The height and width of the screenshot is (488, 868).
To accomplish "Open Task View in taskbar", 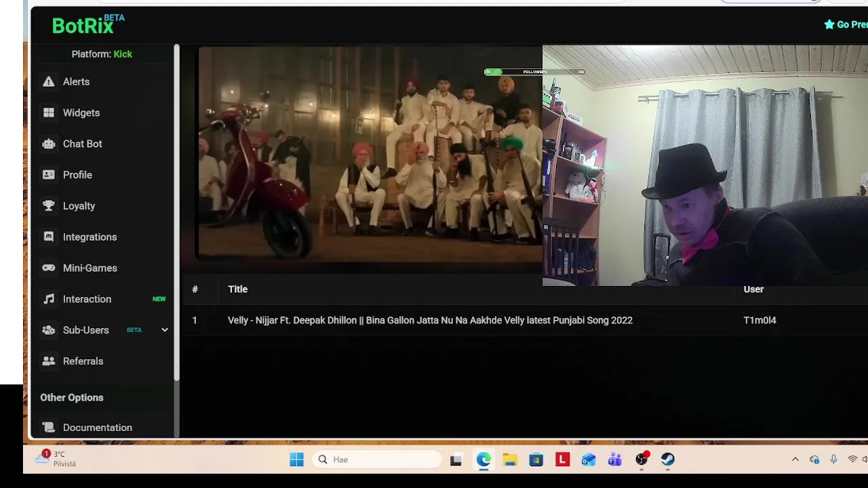I will [x=456, y=460].
